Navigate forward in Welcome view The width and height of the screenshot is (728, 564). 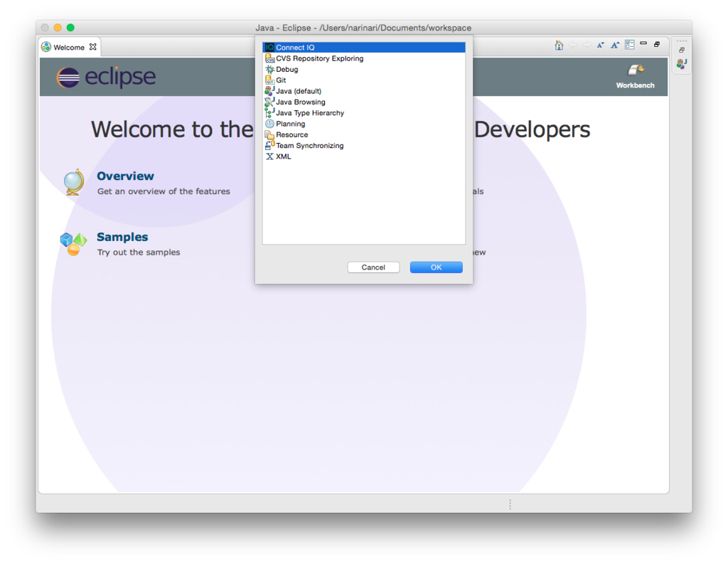point(587,45)
